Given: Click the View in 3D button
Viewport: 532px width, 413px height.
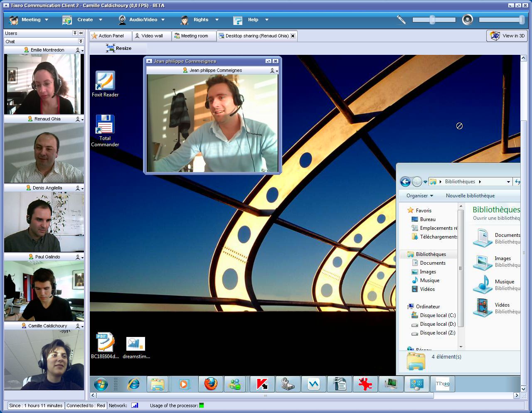Looking at the screenshot, I should point(507,36).
